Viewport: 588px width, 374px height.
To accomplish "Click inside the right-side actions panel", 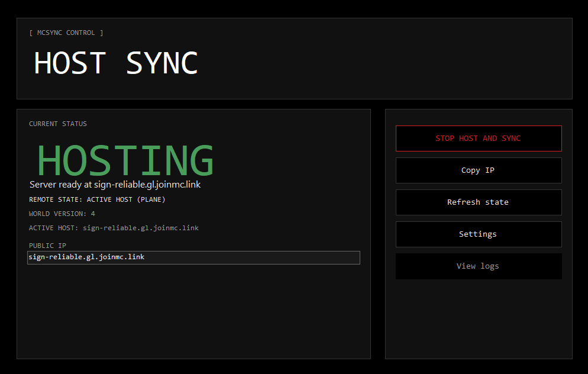I will (478, 320).
